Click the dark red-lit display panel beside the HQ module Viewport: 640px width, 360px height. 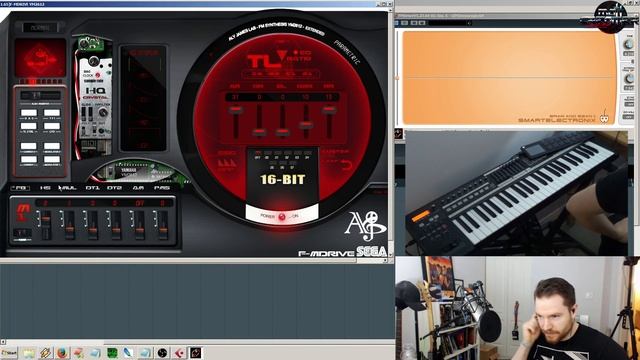coord(143,98)
